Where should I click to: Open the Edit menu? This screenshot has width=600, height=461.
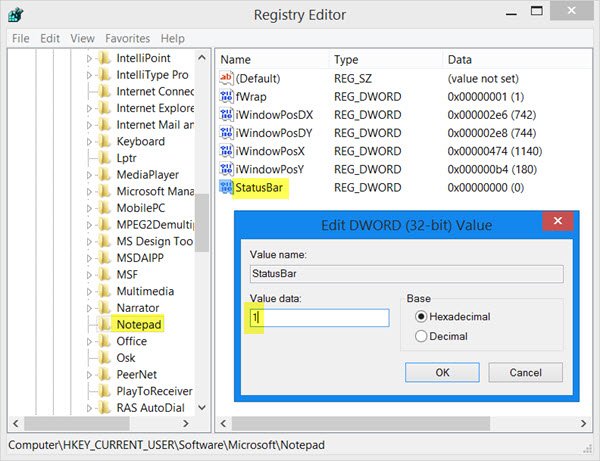[x=49, y=38]
